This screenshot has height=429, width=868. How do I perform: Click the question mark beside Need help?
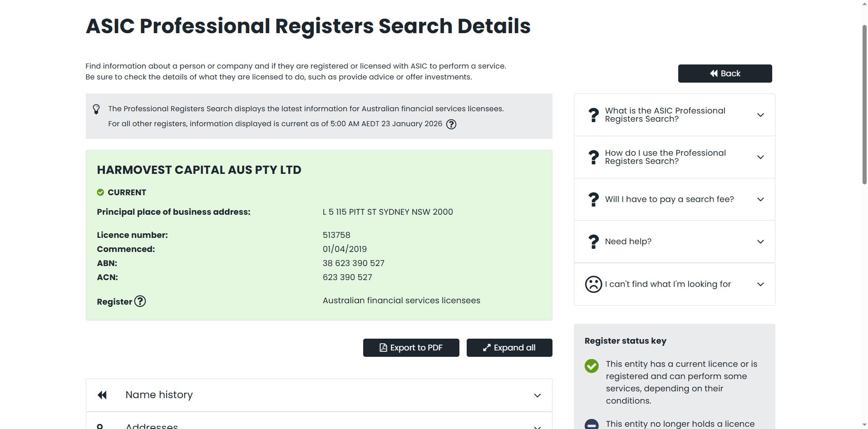coord(593,242)
